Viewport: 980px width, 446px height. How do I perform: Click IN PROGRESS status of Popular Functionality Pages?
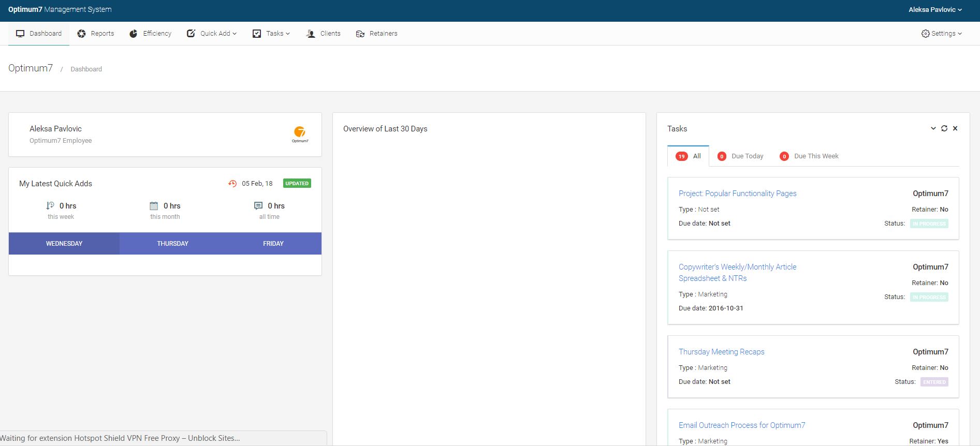coord(929,224)
